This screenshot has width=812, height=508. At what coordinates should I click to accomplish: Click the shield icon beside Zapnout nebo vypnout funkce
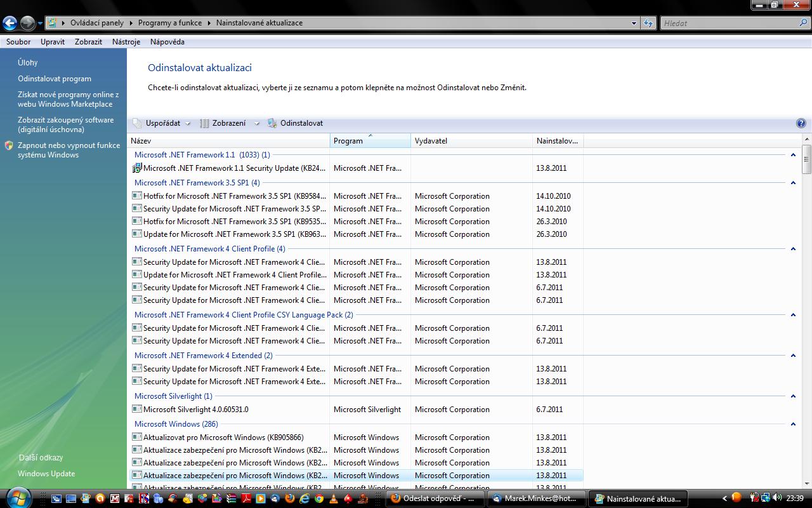[x=9, y=145]
